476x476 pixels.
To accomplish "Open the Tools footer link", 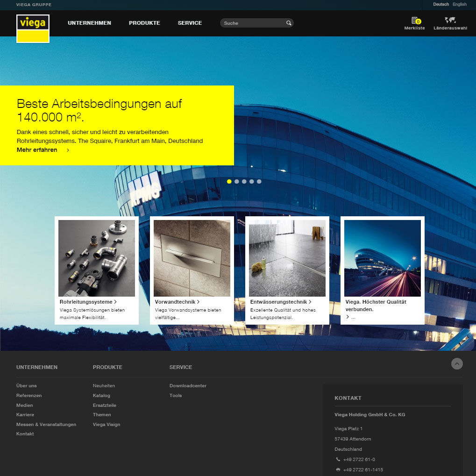I will coord(176,396).
